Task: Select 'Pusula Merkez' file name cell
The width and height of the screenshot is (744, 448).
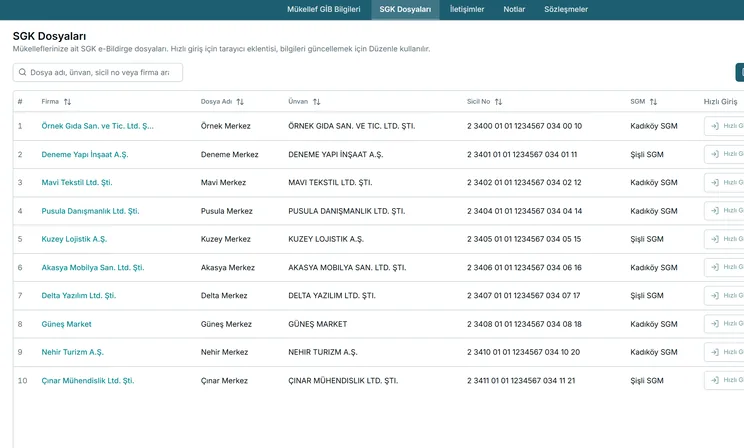Action: 226,211
